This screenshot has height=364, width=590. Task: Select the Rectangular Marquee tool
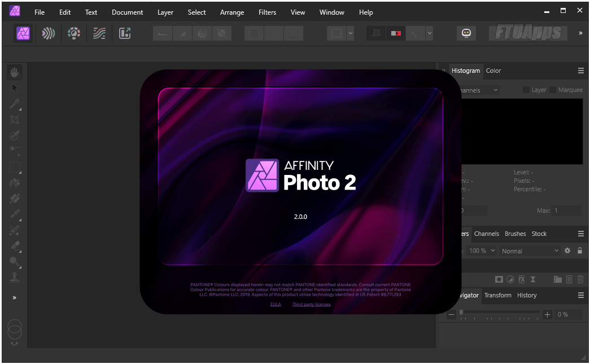[x=15, y=167]
